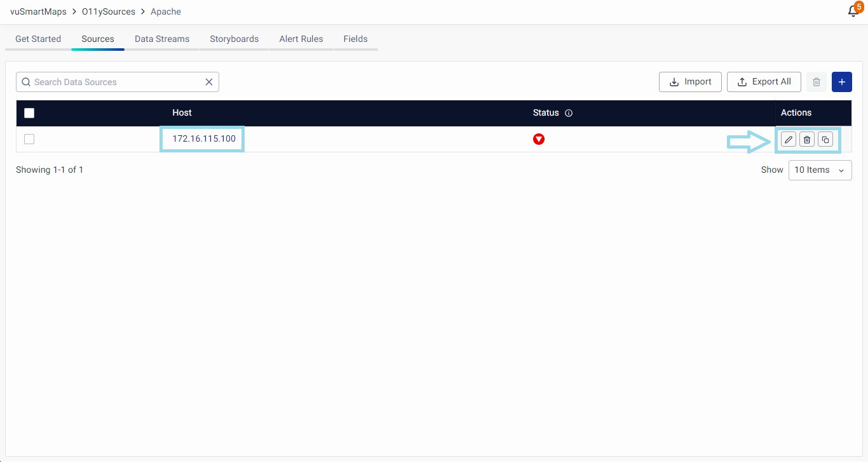Click the Import button
This screenshot has width=868, height=463.
[x=690, y=82]
